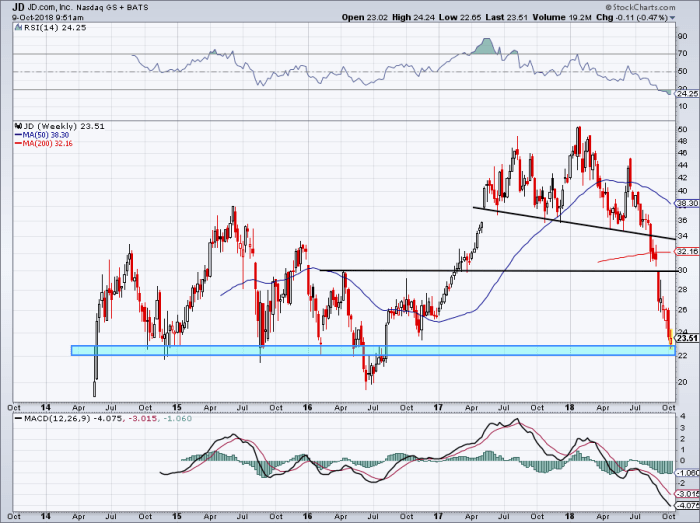Viewport: 700px width, 523px height.
Task: Click the -4.075 tag on MACD axis
Action: click(x=688, y=506)
